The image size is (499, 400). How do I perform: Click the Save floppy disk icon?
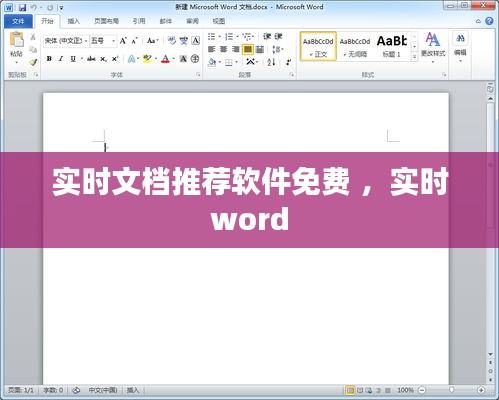22,7
